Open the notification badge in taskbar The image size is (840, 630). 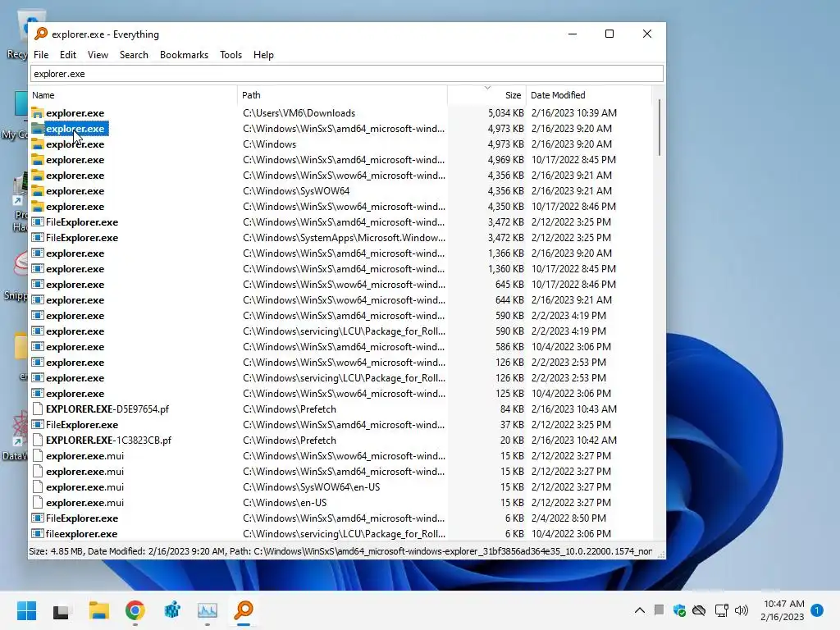point(817,610)
